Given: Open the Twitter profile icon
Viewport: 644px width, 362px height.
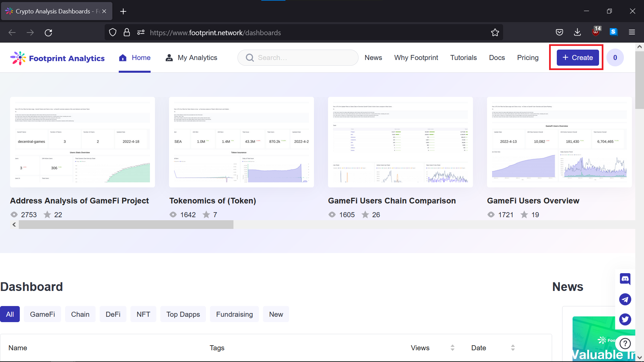Looking at the screenshot, I should point(625,319).
